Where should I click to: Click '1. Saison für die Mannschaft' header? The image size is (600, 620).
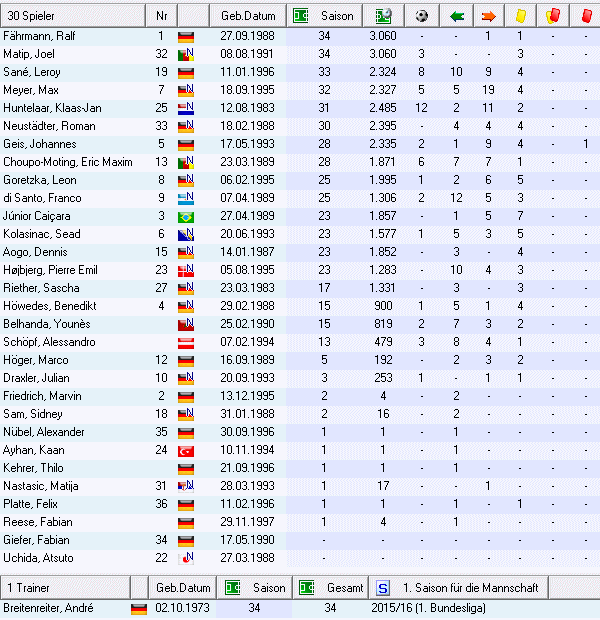coord(459,588)
